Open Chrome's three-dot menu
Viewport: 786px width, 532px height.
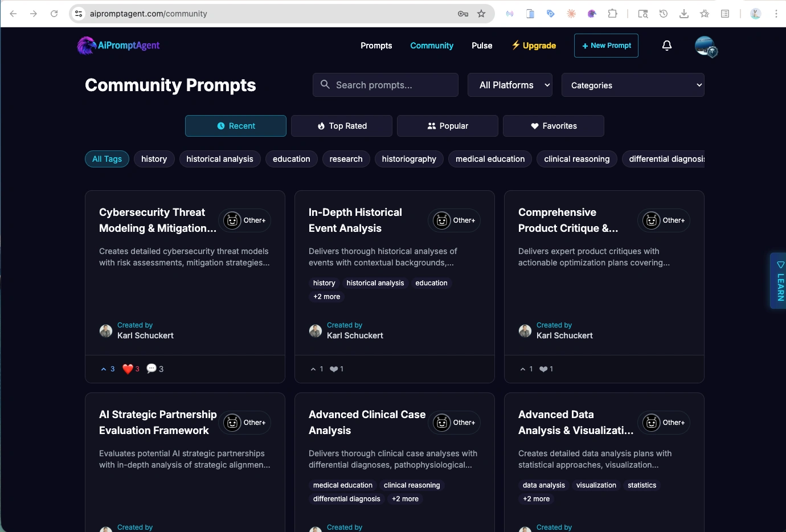pos(776,14)
